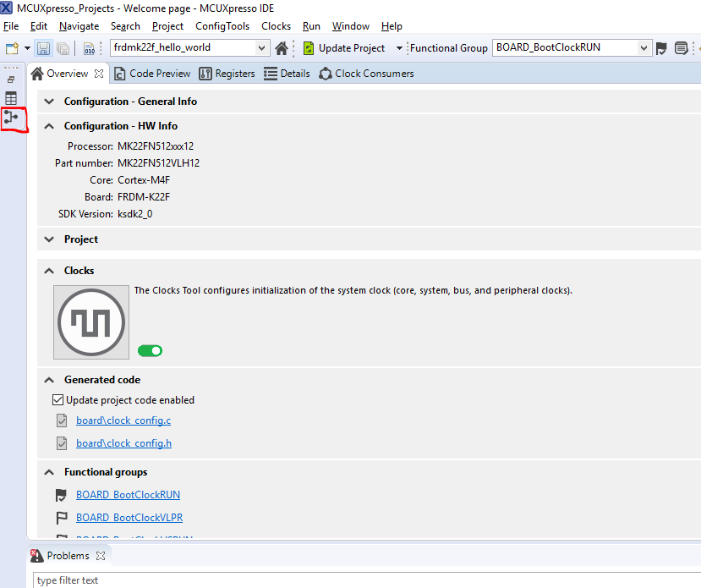Viewport: 701px width, 588px height.
Task: Click the functional group properties icon
Action: (x=681, y=48)
